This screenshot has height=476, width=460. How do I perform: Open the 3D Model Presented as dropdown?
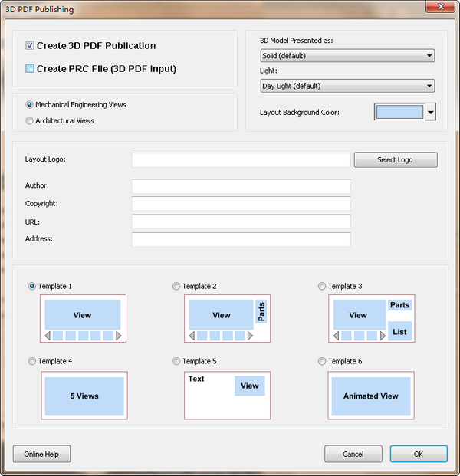pos(347,56)
